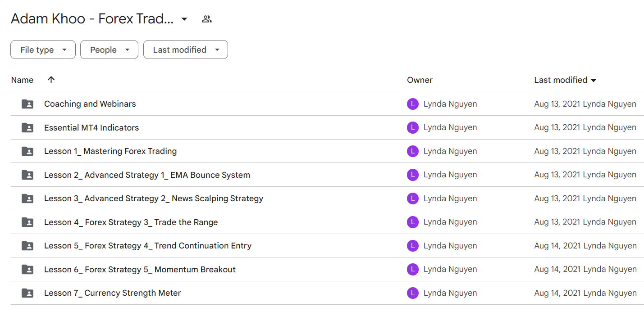644x334 pixels.
Task: Click the Lesson 2 EMA Bounce System folder icon
Action: 27,175
